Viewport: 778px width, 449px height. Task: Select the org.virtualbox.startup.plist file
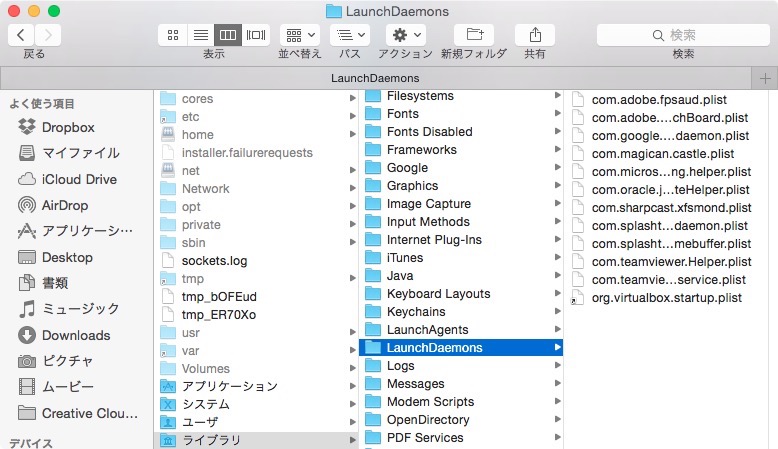(667, 298)
